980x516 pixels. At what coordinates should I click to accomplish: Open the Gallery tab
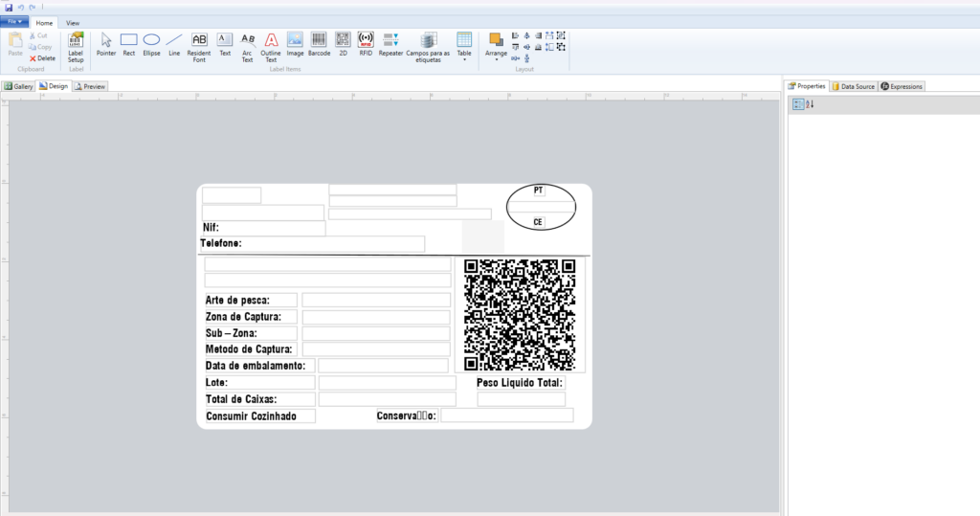(18, 86)
